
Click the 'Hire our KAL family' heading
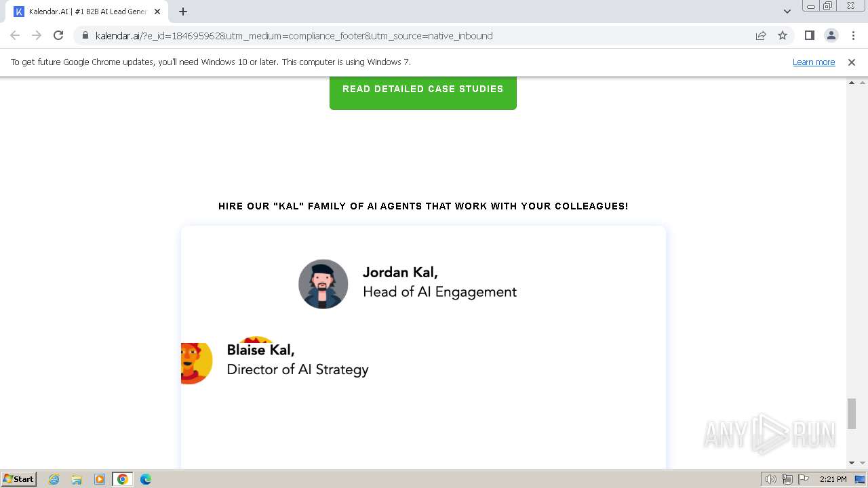(423, 206)
